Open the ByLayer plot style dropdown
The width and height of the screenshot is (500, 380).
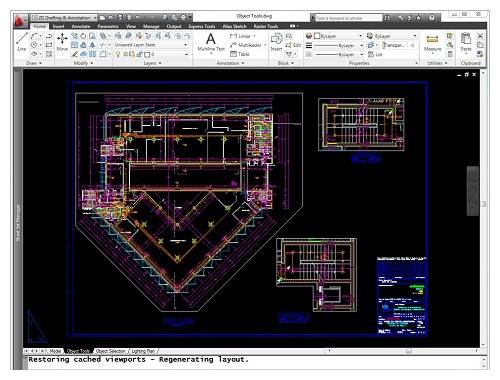pyautogui.click(x=392, y=36)
